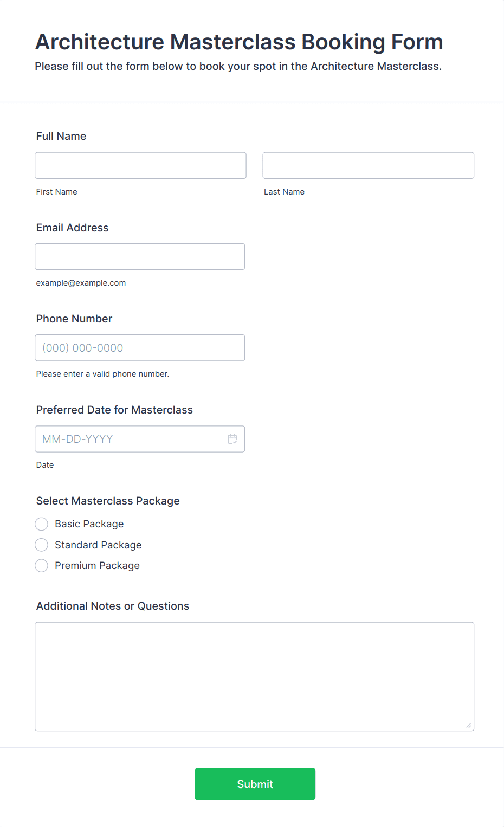Click the "Additional Notes or Questions" label

[113, 606]
